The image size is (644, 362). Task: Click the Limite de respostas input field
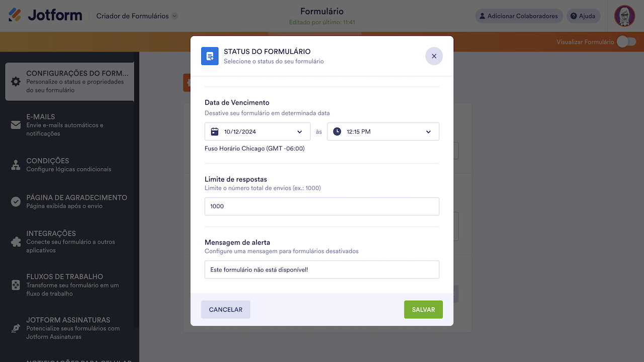321,206
